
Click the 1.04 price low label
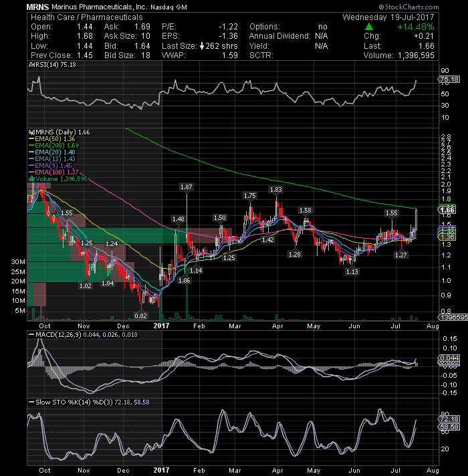coord(108,283)
